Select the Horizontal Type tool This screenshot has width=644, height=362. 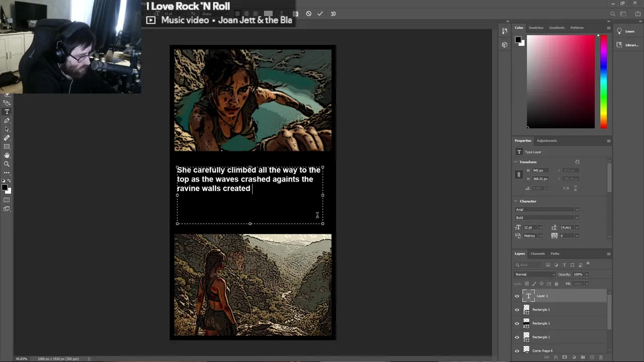7,112
